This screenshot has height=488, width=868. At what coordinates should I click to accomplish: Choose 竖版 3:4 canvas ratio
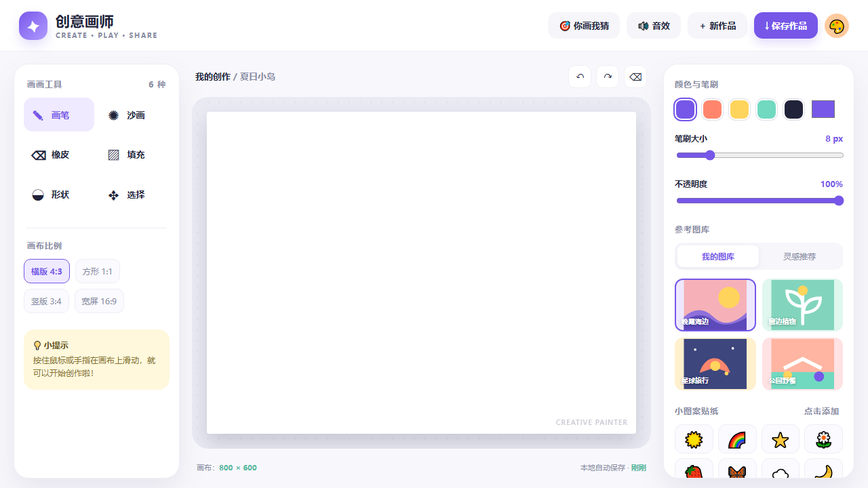46,301
